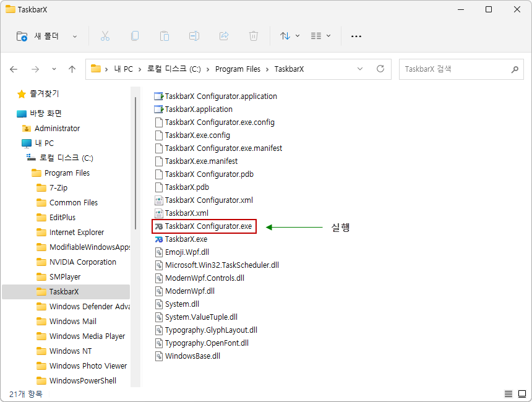Screen dimensions: 532x402
Task: Select TaskbarX folder in sidebar
Action: (64, 292)
